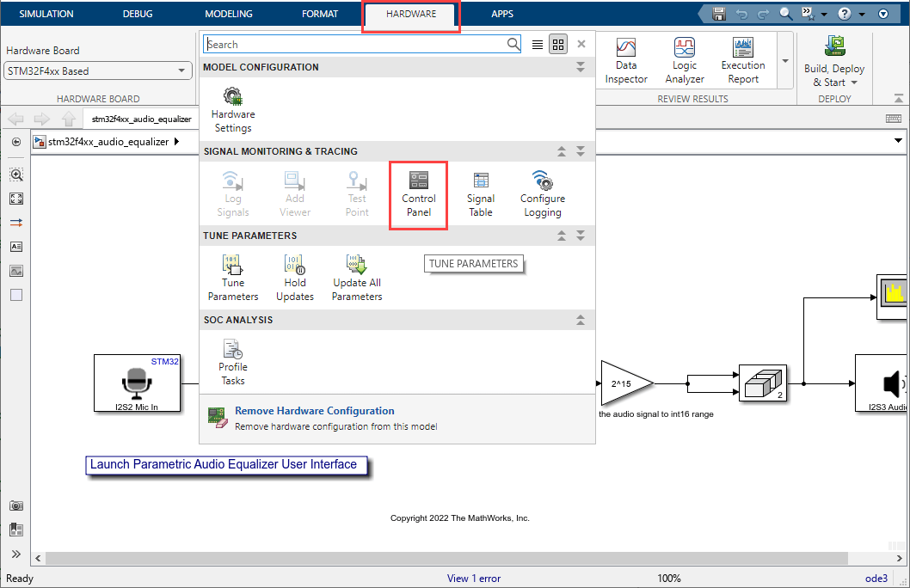Click the gallery Search field
Image resolution: width=910 pixels, height=588 pixels.
tap(356, 45)
